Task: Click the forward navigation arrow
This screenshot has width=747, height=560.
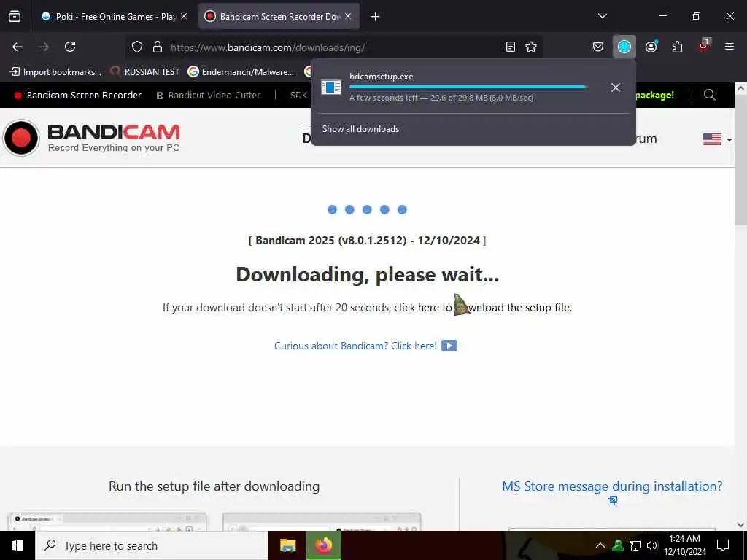Action: (x=44, y=47)
